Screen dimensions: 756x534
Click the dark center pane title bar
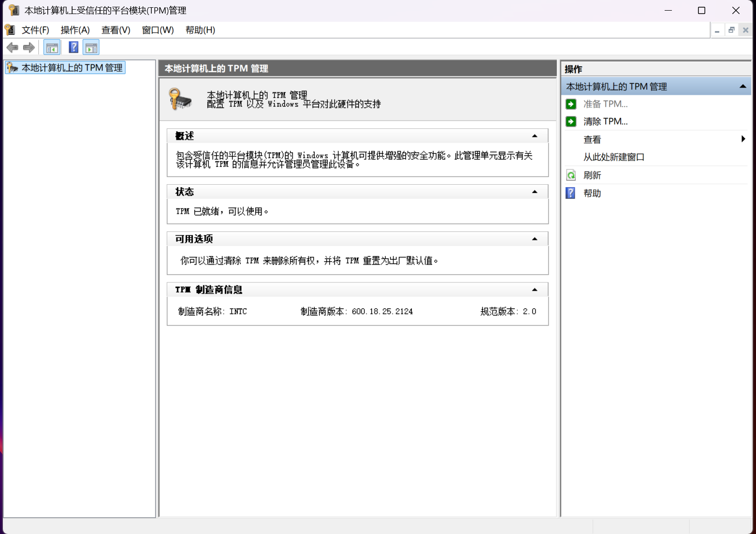[x=358, y=68]
